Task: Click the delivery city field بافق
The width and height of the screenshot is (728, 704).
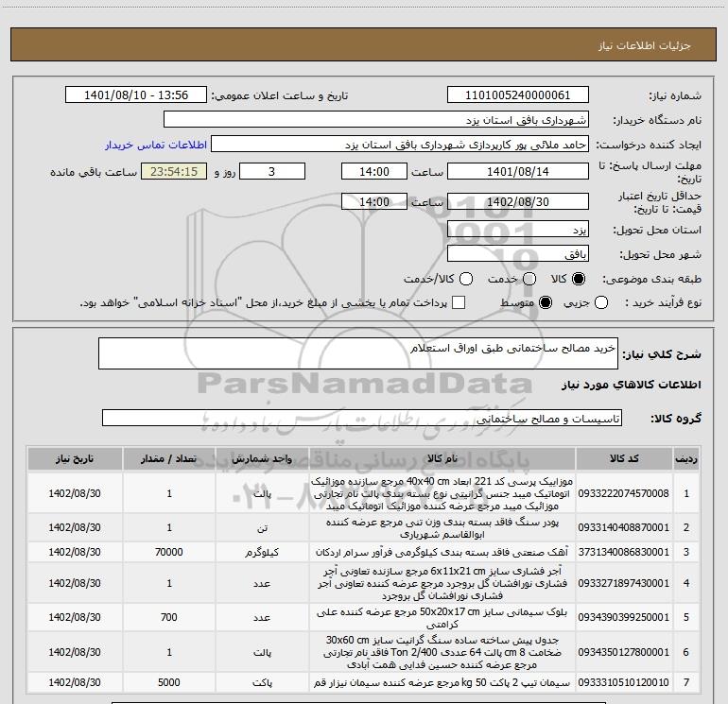Action: (x=518, y=253)
